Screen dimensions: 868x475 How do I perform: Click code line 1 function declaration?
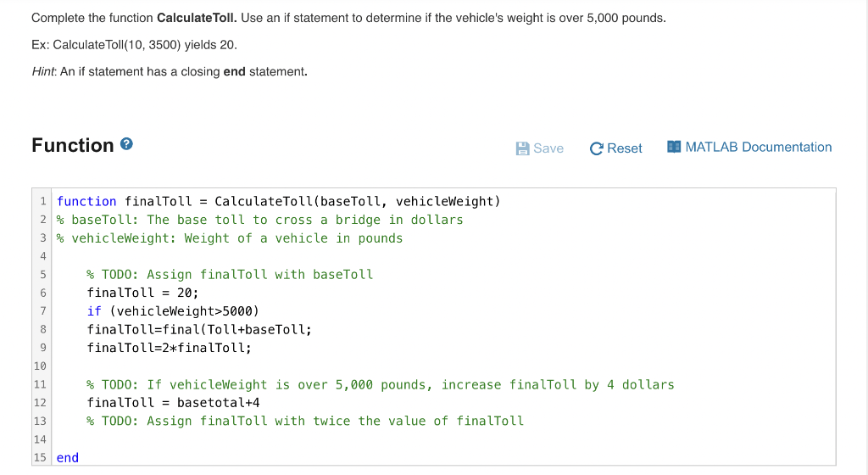278,202
